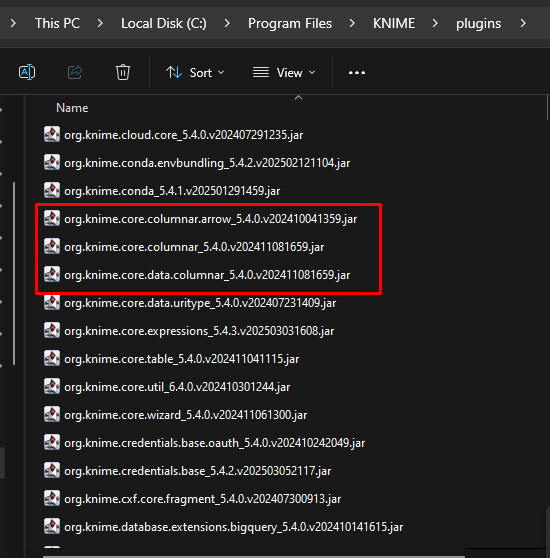Click jar icon of org.knime.core.expressions file
This screenshot has height=558, width=550.
pos(52,330)
